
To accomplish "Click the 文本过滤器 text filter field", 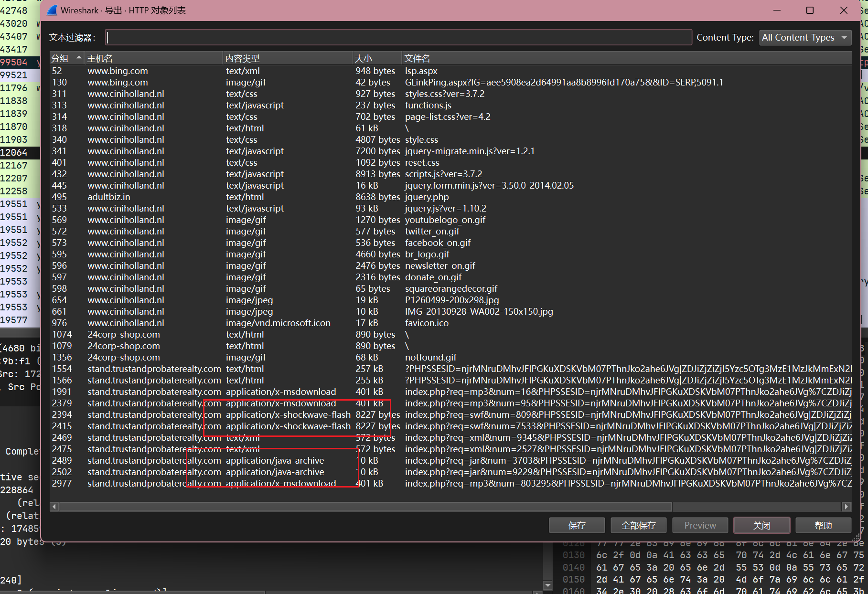I will pos(399,37).
